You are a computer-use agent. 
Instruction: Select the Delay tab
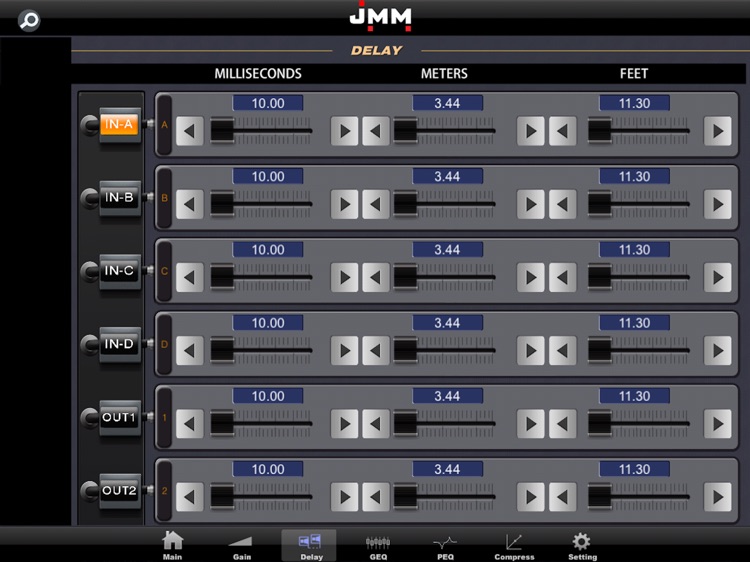310,546
